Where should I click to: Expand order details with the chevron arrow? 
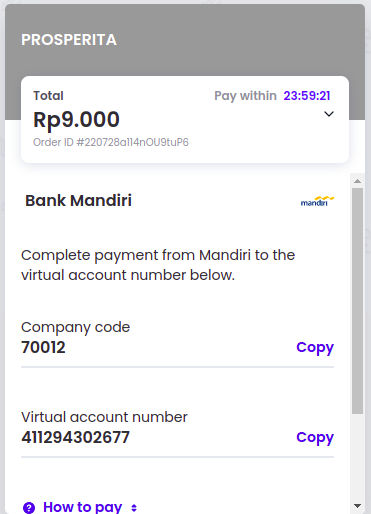tap(329, 114)
